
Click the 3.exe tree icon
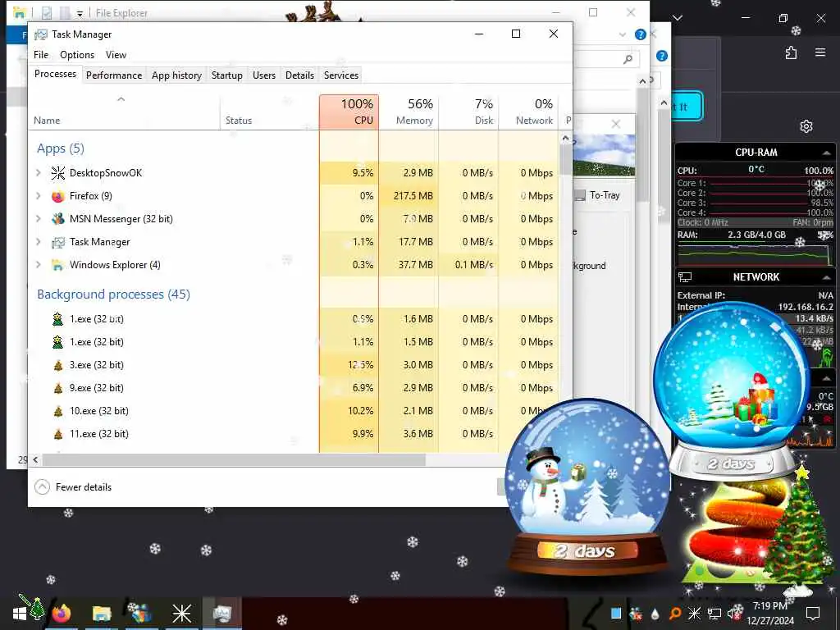click(58, 365)
